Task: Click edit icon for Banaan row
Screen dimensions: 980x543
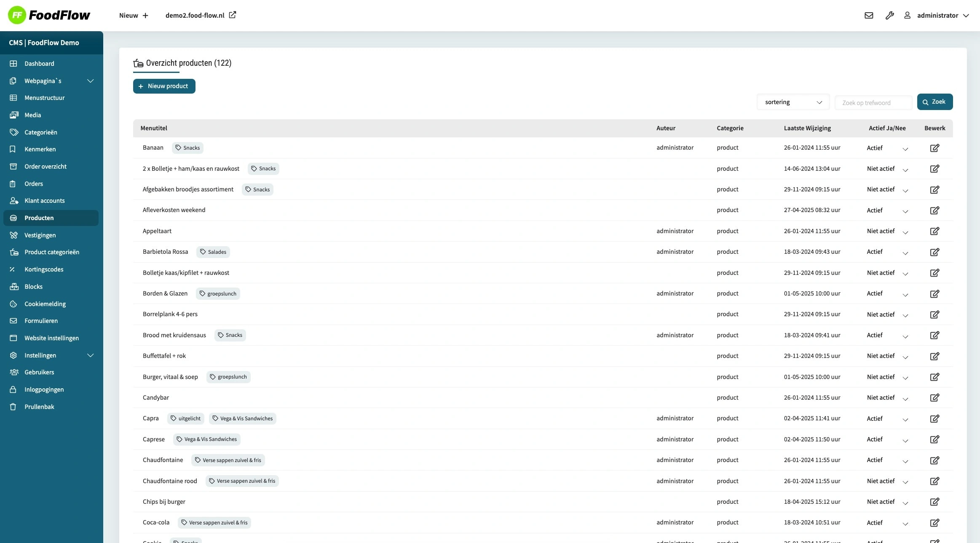Action: [x=934, y=148]
